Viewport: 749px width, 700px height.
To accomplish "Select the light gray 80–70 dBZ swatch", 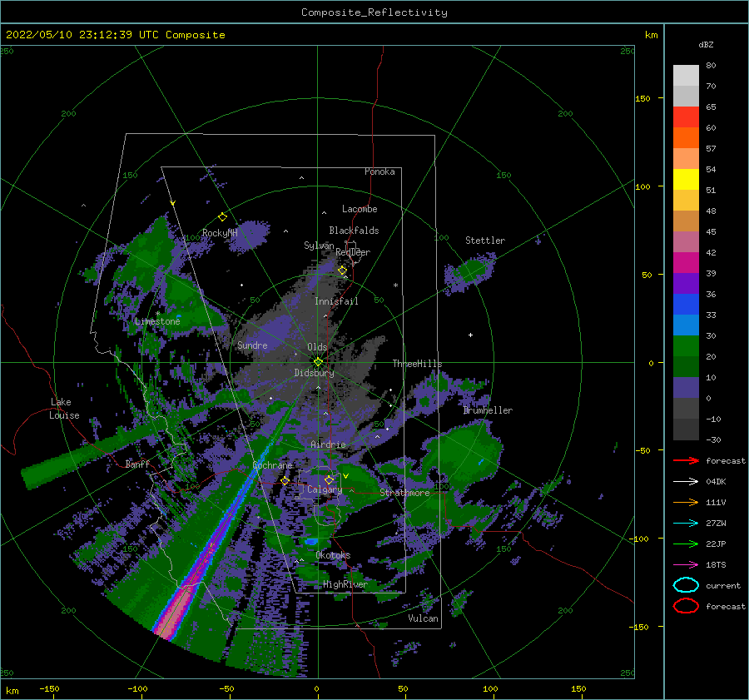I will [x=686, y=76].
